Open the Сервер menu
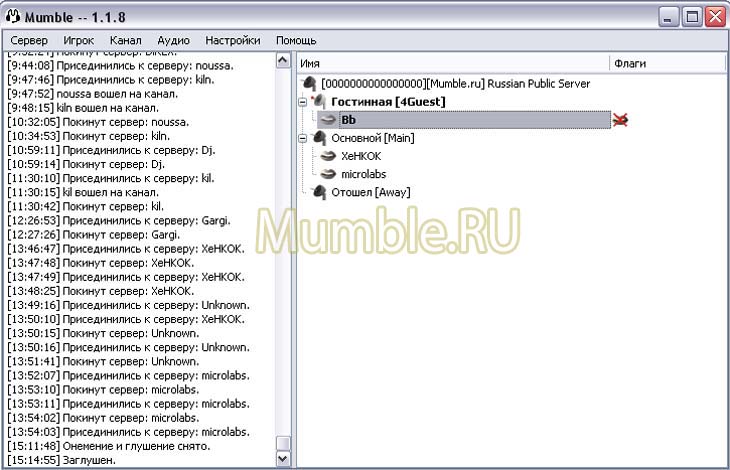Screen dimensions: 730x470 (x=29, y=40)
